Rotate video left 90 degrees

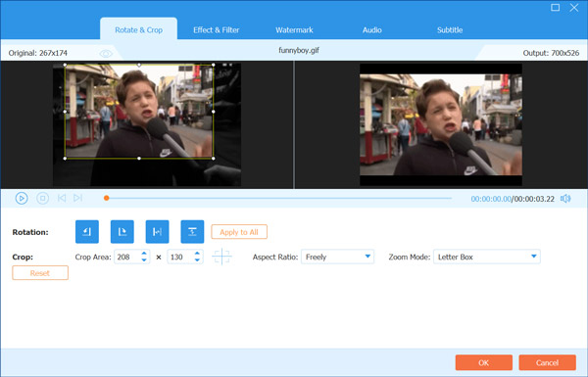(x=87, y=232)
